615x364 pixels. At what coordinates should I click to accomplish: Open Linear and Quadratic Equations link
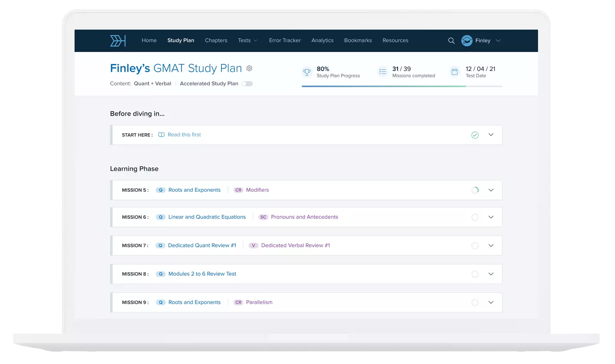tap(207, 217)
